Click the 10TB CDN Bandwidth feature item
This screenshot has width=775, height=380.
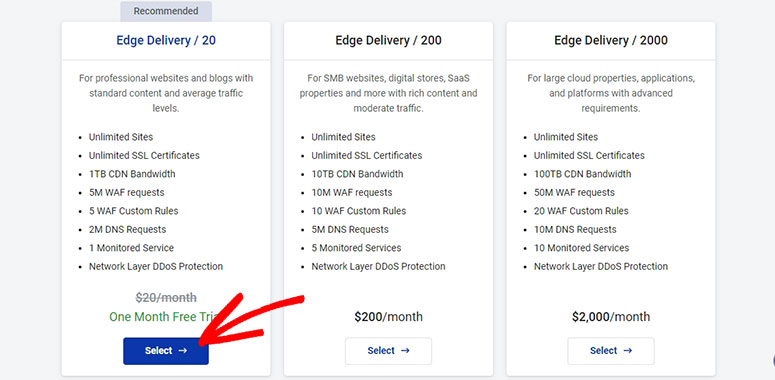coord(357,174)
